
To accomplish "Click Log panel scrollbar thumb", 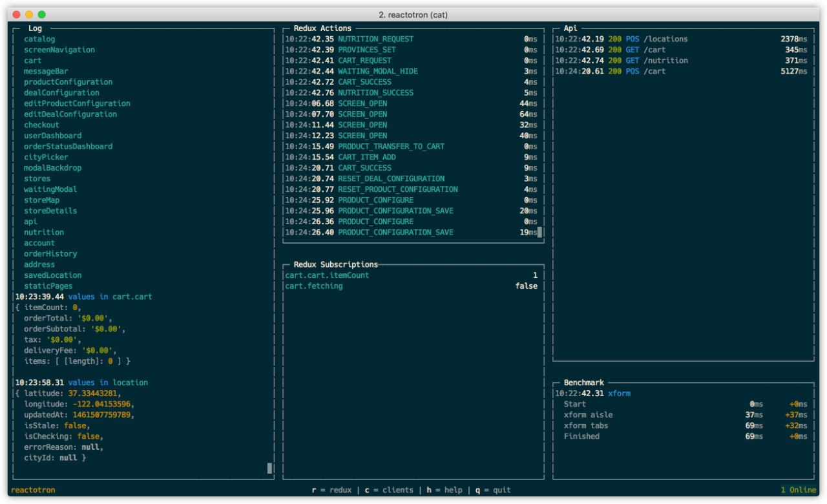I will click(269, 468).
